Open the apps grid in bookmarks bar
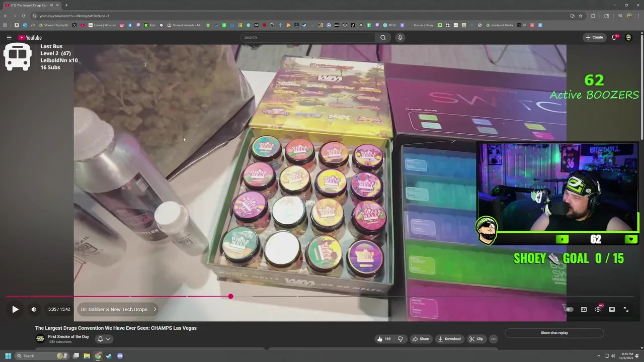 6,25
